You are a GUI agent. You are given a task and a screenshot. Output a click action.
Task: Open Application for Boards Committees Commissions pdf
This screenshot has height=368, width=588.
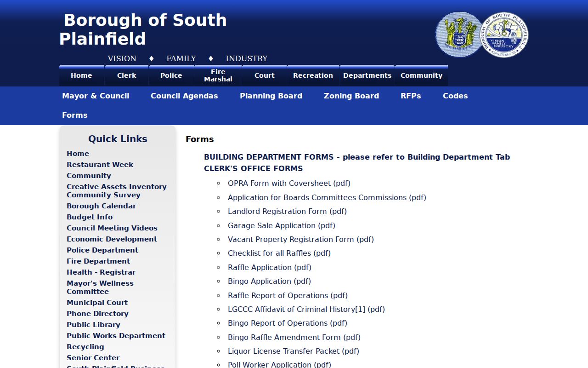pos(327,197)
